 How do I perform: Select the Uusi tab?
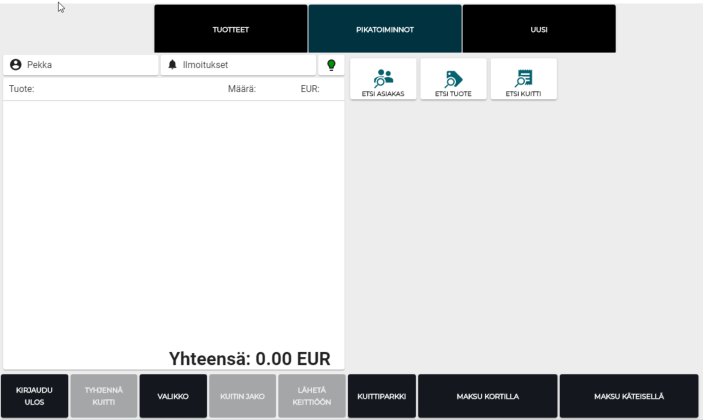[x=539, y=29]
